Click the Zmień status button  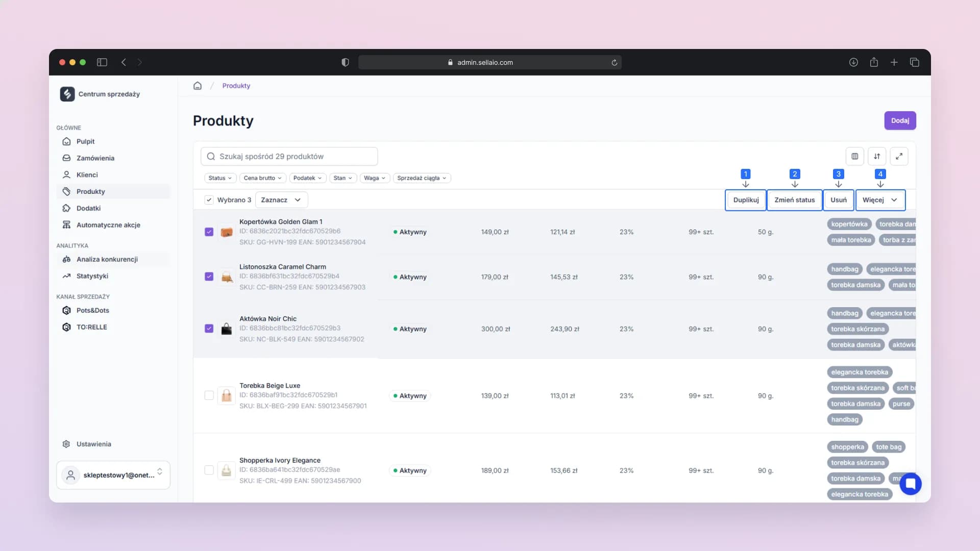click(795, 200)
